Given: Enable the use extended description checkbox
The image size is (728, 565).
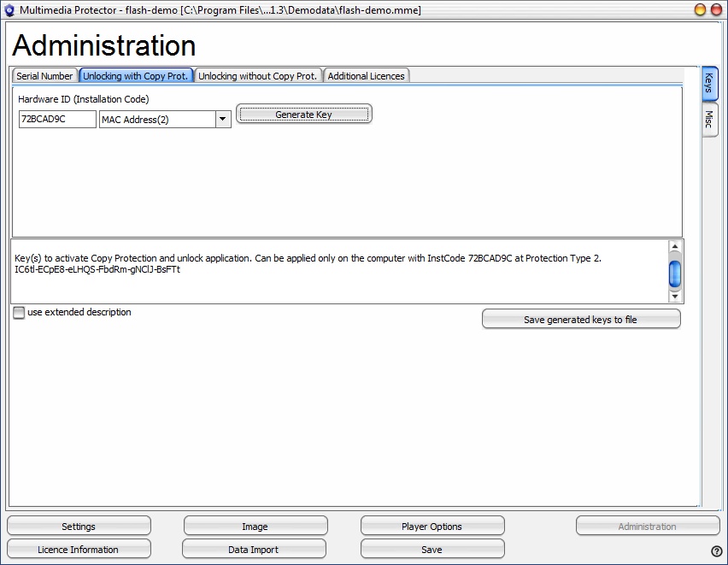Looking at the screenshot, I should [19, 313].
